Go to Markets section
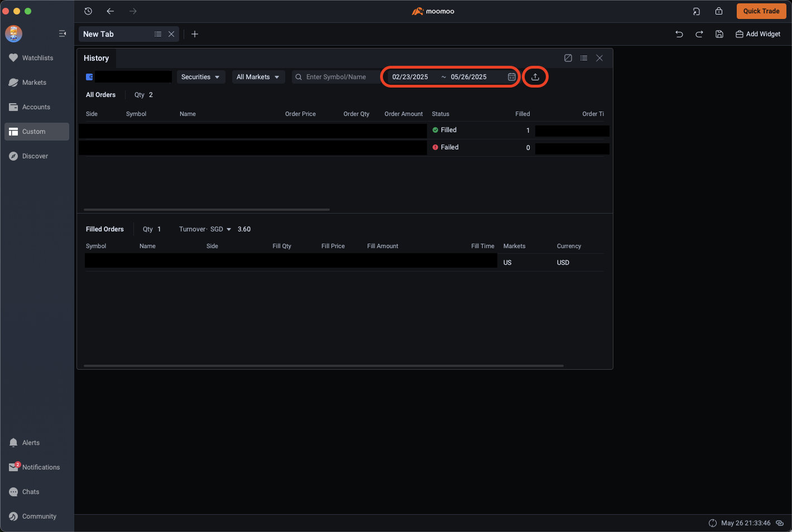This screenshot has height=532, width=792. pyautogui.click(x=34, y=83)
